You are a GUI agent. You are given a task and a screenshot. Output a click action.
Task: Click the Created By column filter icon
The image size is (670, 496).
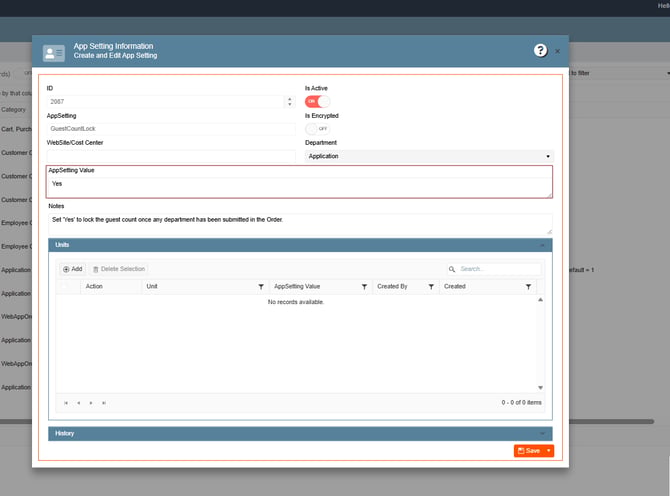click(x=431, y=287)
